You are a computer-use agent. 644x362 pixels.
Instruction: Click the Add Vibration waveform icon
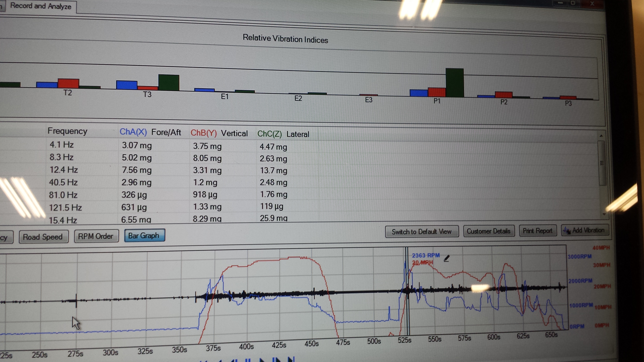pyautogui.click(x=566, y=230)
